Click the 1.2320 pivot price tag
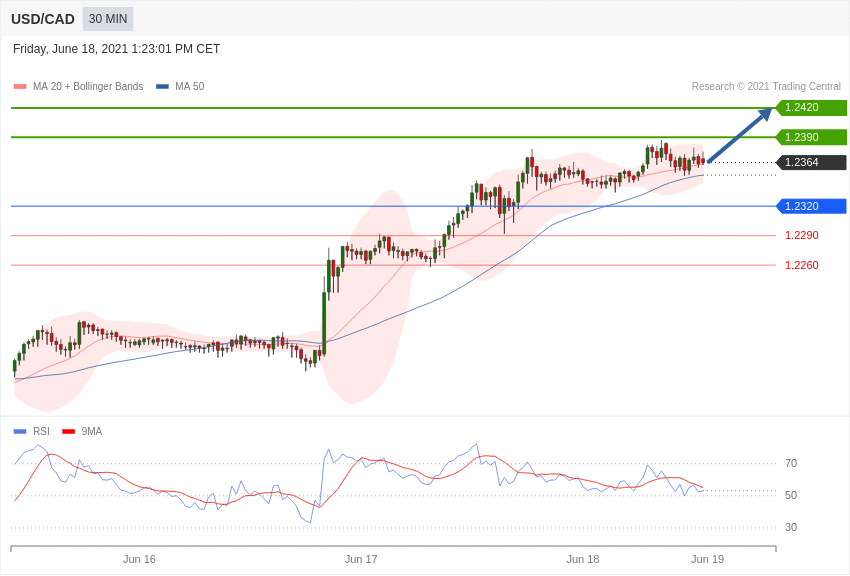Image resolution: width=850 pixels, height=576 pixels. pos(811,206)
